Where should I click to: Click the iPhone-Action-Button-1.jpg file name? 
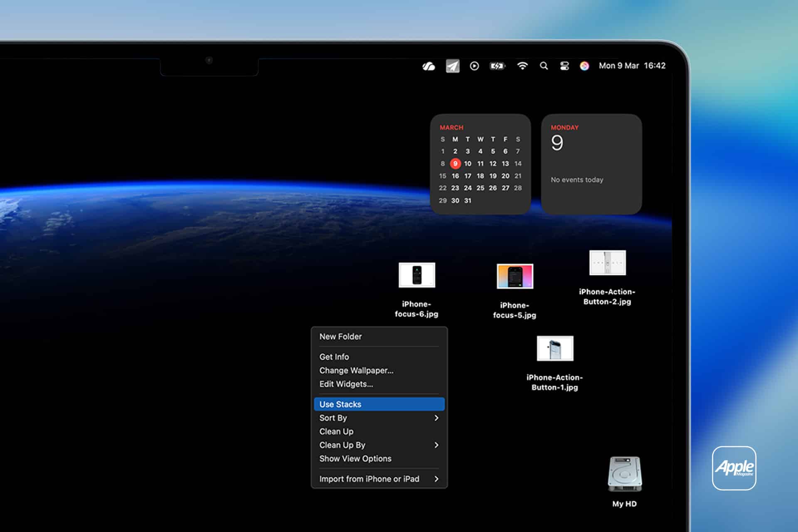(x=555, y=382)
